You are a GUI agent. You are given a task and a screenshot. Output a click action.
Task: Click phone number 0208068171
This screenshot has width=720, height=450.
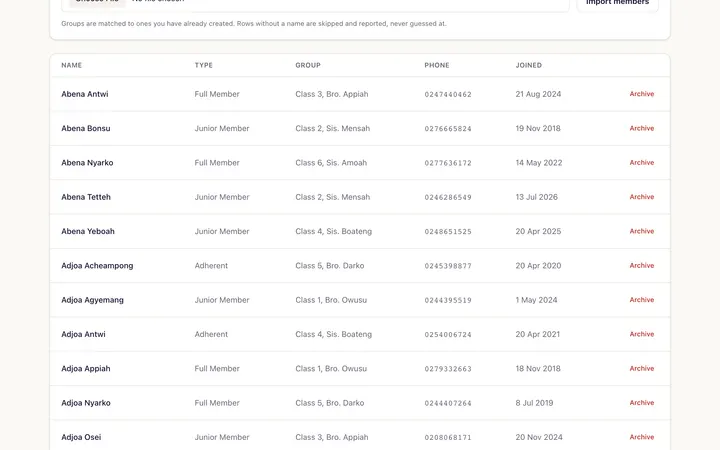(448, 438)
